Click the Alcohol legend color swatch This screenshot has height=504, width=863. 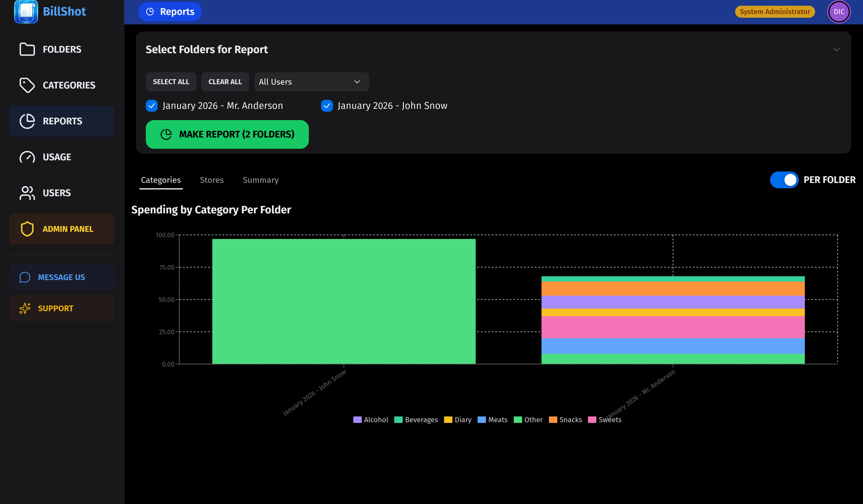pyautogui.click(x=357, y=420)
